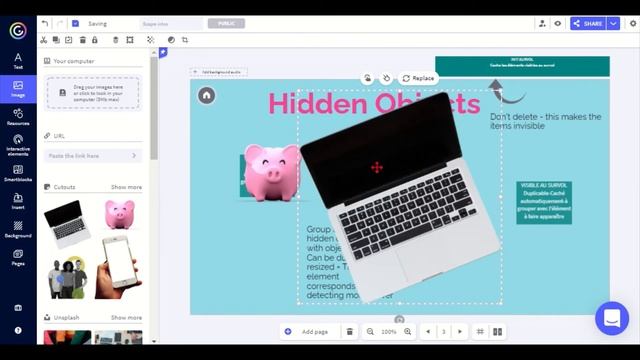Zoom out the canvas
Screen dimensions: 640x360
tap(370, 332)
